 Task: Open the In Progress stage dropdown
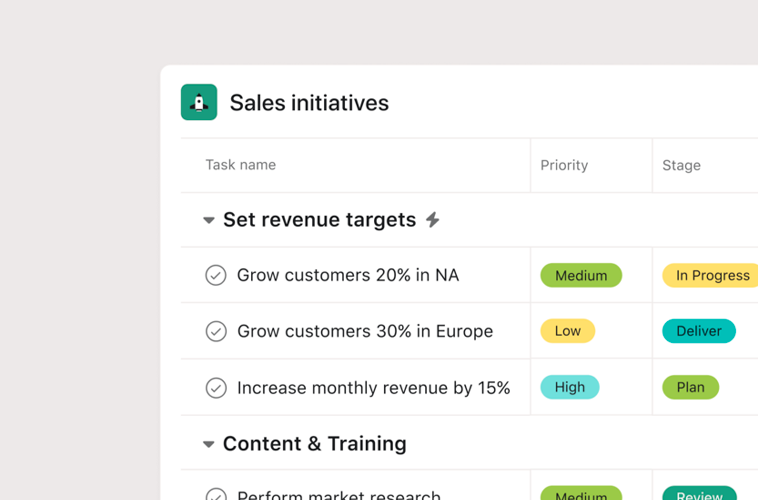711,275
